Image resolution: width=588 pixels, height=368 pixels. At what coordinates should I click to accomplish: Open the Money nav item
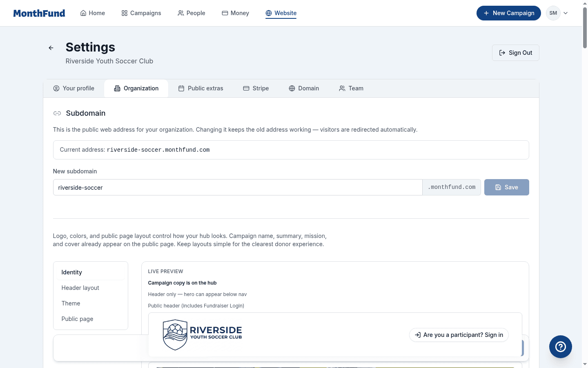tap(236, 13)
